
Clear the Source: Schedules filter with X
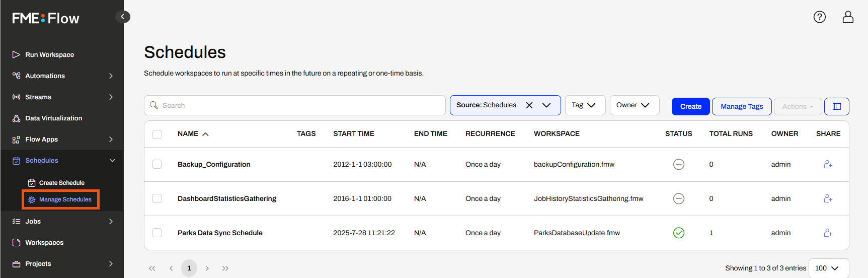coord(529,105)
